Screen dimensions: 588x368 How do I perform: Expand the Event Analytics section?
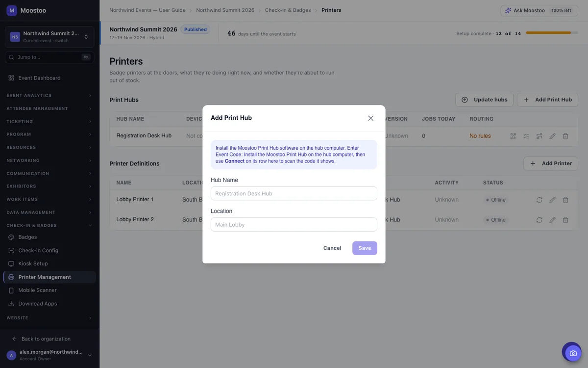click(49, 96)
